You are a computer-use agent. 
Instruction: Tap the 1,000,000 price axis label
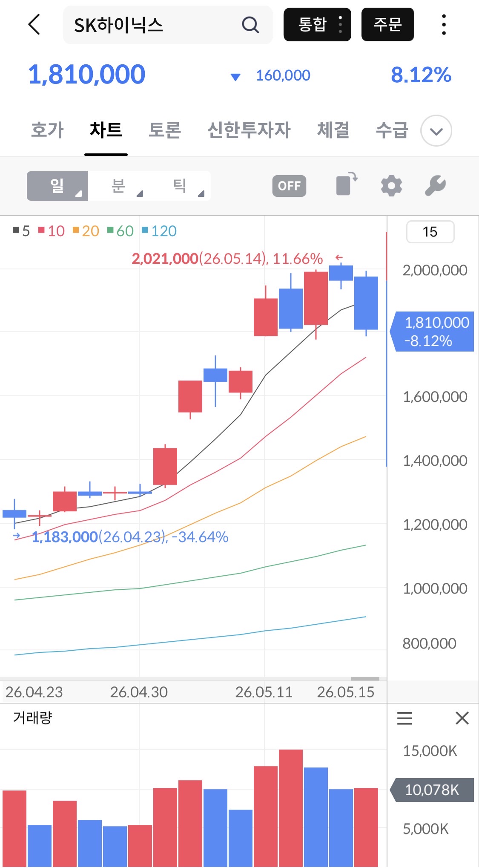click(435, 588)
